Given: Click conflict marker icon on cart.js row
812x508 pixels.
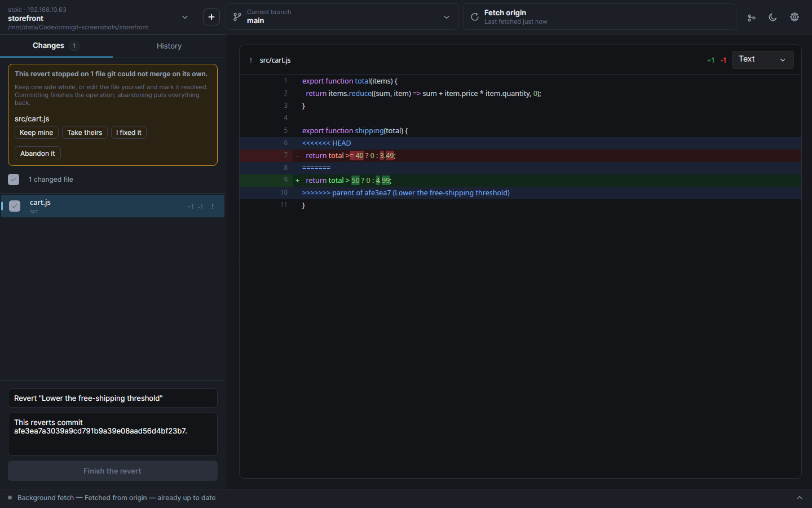Looking at the screenshot, I should [x=213, y=207].
